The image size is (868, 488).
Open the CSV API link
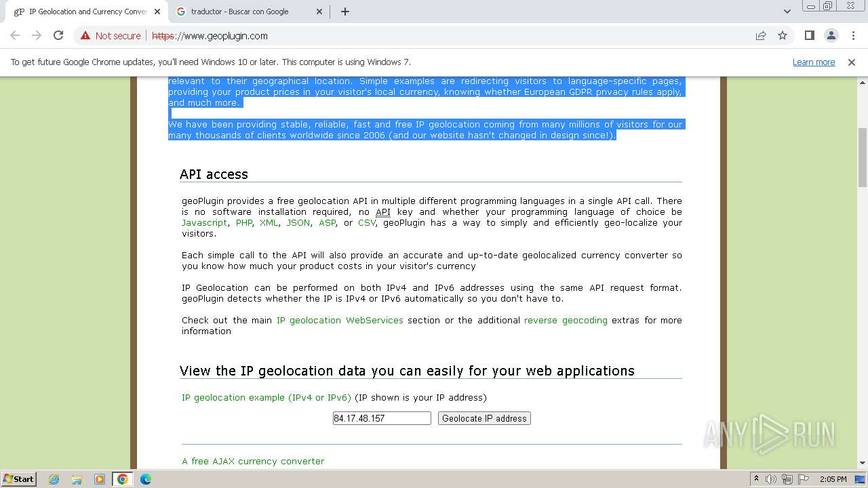point(366,222)
